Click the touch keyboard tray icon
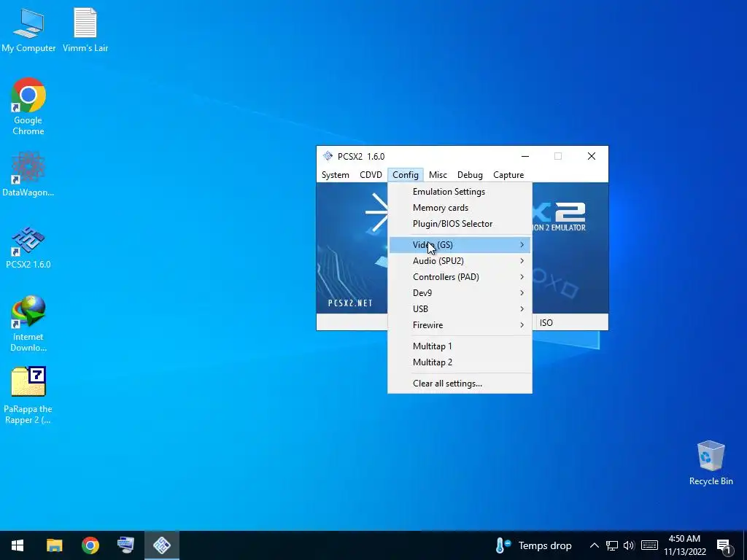This screenshot has width=747, height=560. [x=649, y=545]
